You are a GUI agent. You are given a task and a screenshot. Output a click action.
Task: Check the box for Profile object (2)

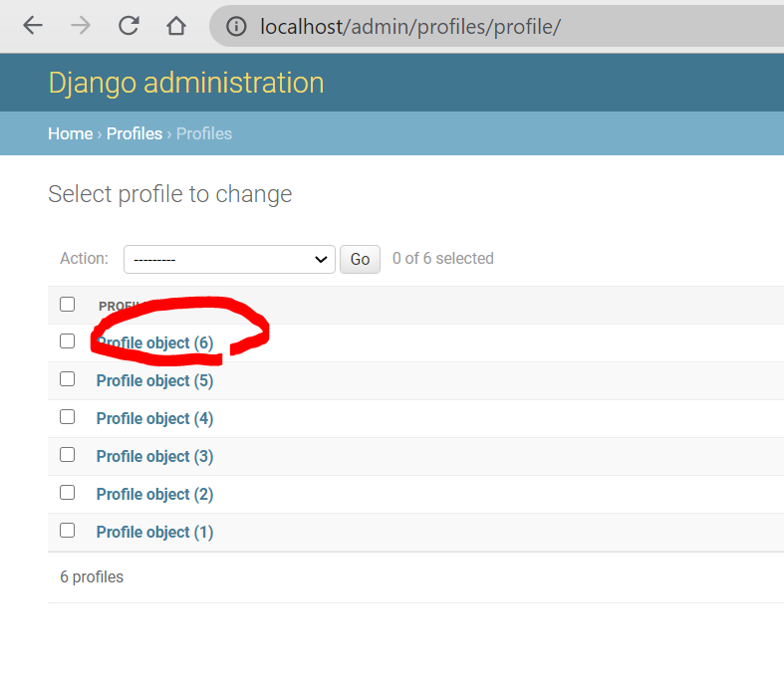point(67,493)
